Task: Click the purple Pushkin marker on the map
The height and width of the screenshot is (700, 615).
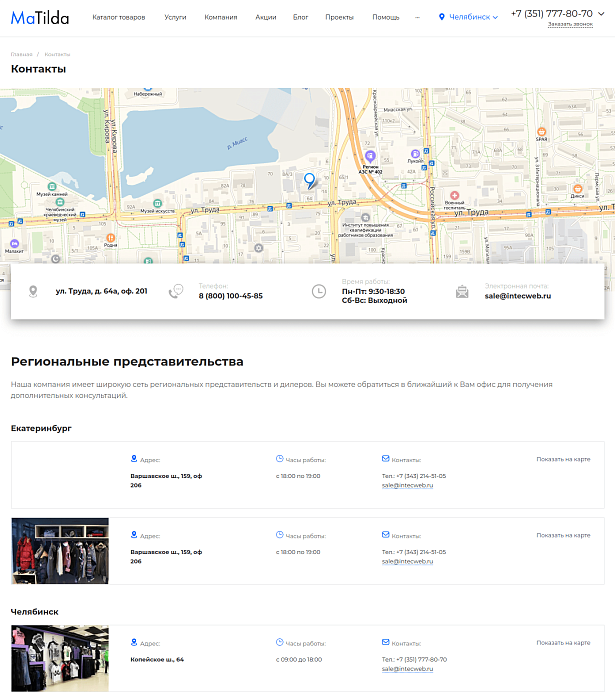Action: (x=414, y=155)
